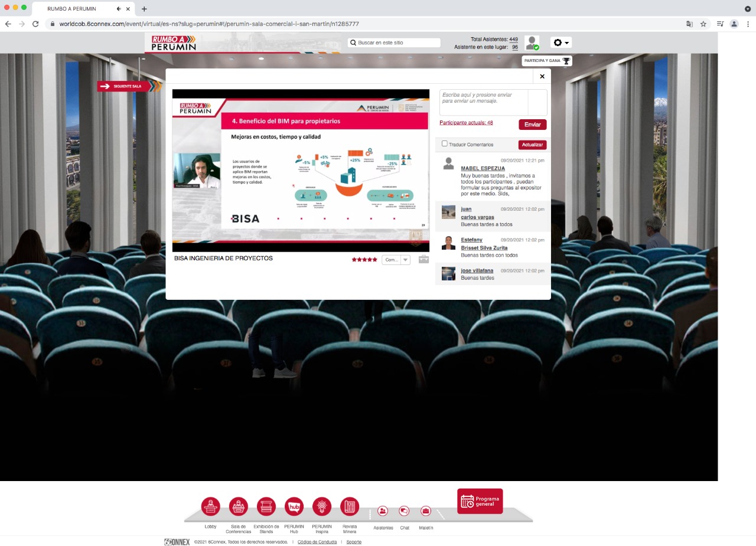Click the BISA INGENIERIA DE PROYECTOS title

pyautogui.click(x=223, y=259)
